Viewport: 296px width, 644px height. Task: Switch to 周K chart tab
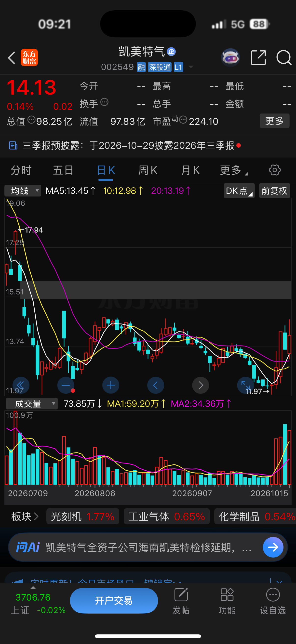pyautogui.click(x=148, y=170)
